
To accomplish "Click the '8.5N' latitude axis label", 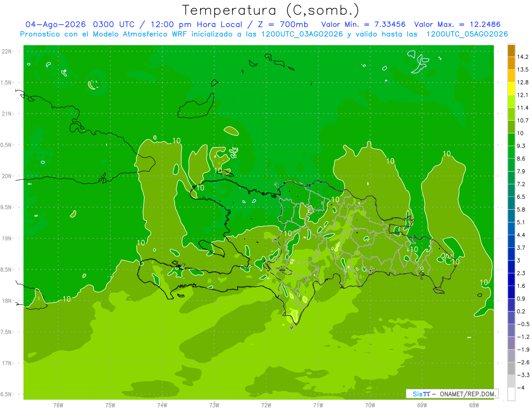I will (x=7, y=270).
